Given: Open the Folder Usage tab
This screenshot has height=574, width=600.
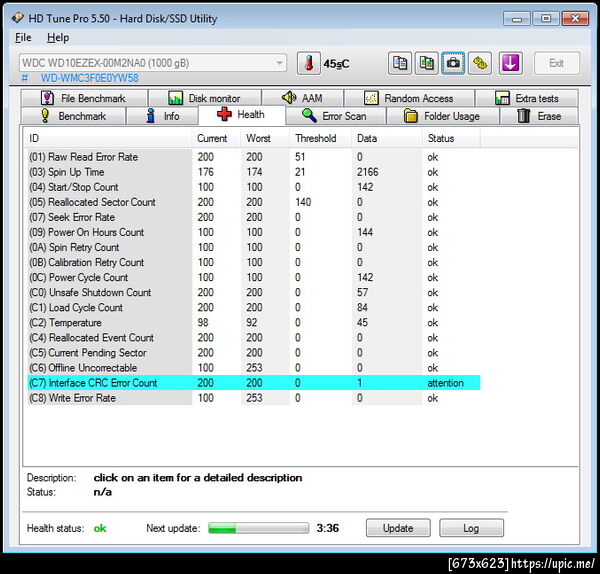Looking at the screenshot, I should tap(442, 116).
